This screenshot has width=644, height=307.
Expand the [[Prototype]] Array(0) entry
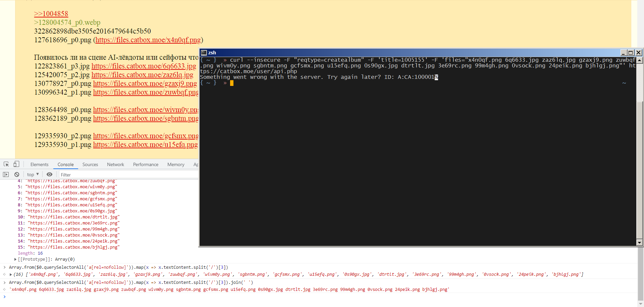15,259
